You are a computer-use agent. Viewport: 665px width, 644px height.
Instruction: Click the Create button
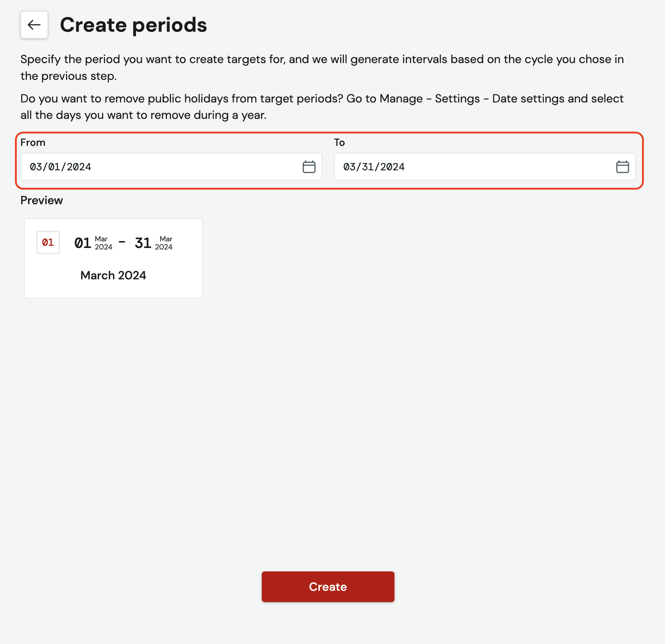[x=328, y=586]
